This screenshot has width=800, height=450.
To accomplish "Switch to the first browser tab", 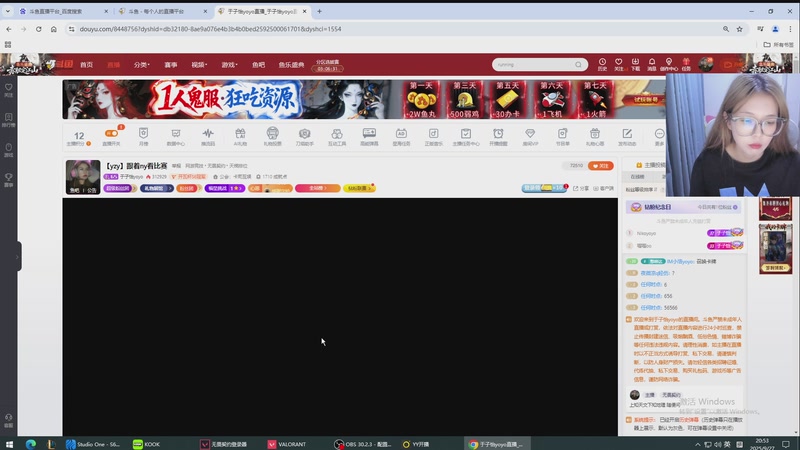I will (x=62, y=11).
